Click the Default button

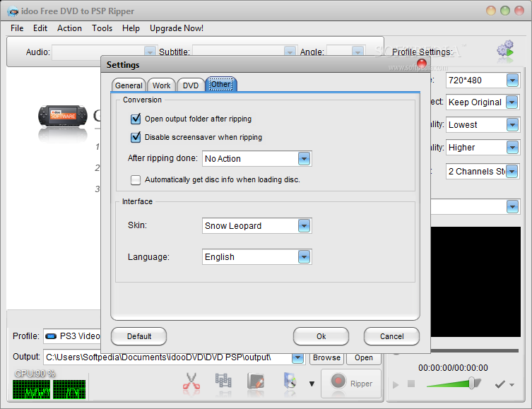pyautogui.click(x=138, y=336)
